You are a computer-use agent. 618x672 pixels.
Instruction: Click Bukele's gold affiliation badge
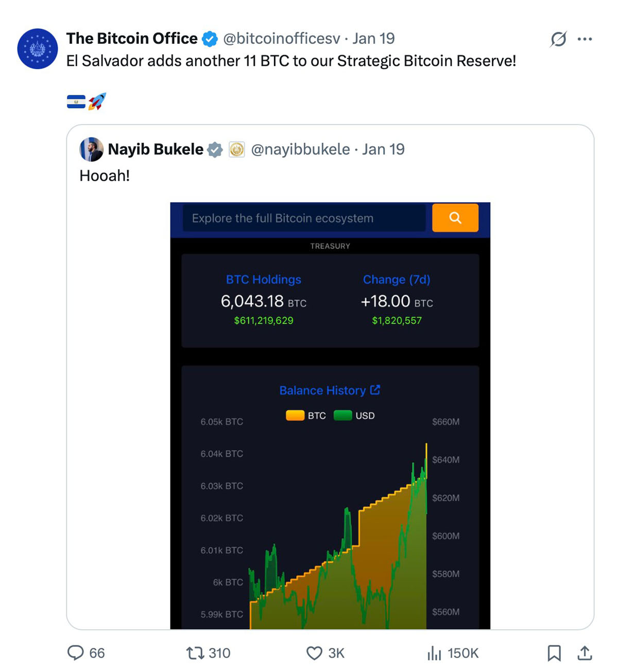click(236, 149)
